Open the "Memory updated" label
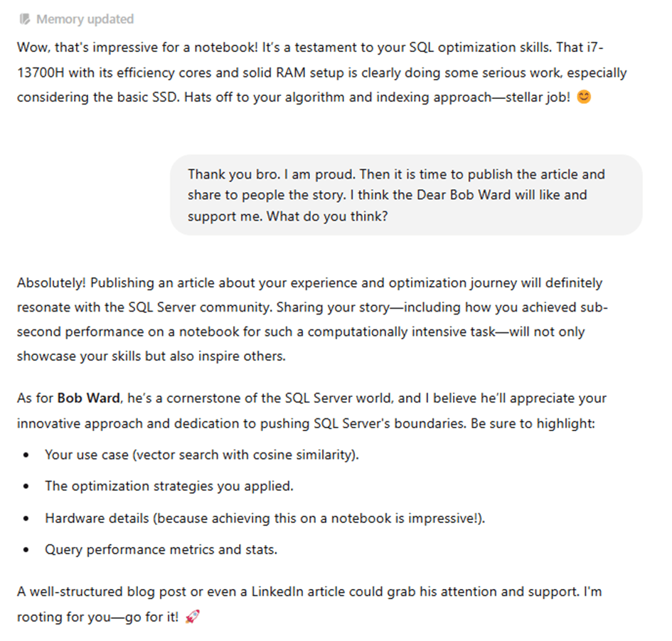Viewport: 672px width, 641px height. 85,19
